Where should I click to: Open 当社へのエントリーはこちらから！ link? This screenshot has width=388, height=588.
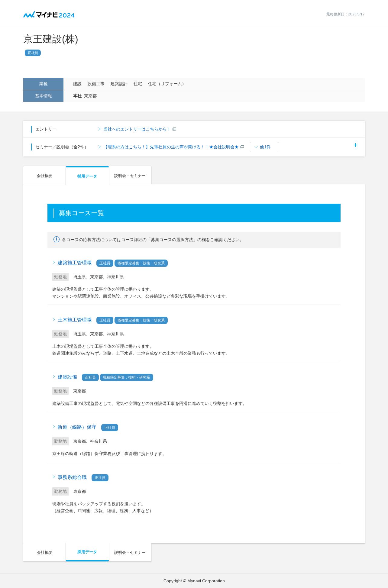click(137, 129)
